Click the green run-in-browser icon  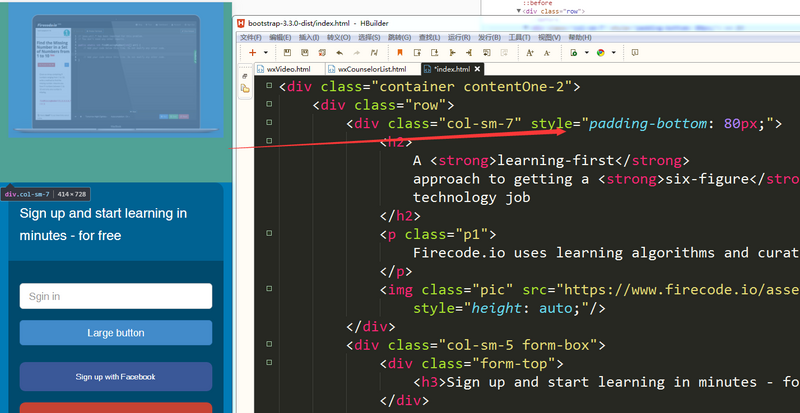click(573, 53)
